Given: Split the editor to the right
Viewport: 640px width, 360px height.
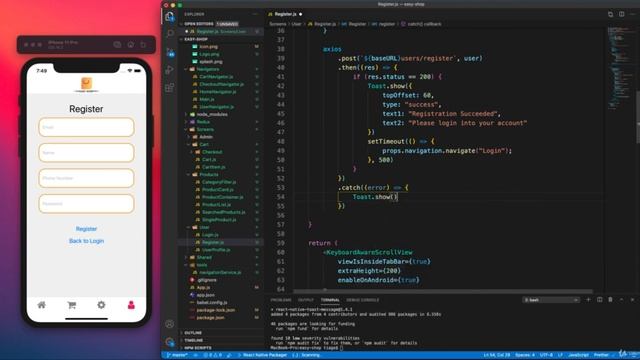Looking at the screenshot, I should 621,14.
